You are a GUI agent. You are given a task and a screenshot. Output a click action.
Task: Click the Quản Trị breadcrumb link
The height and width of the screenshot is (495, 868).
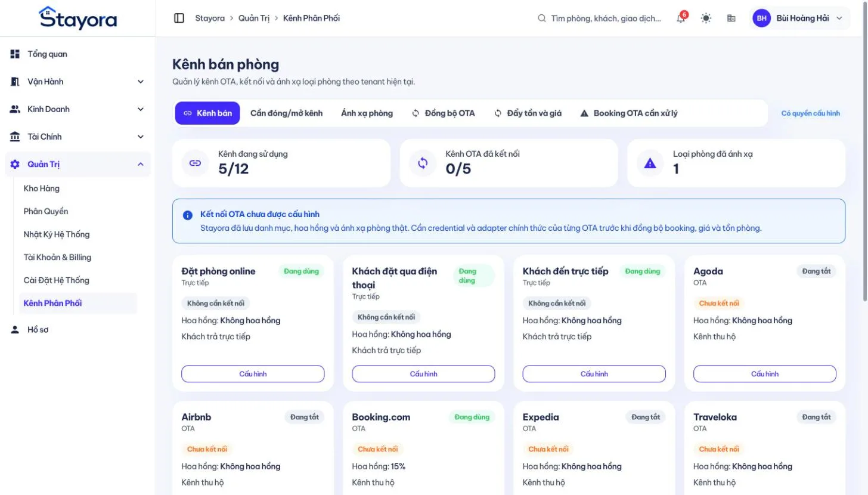[x=254, y=18]
